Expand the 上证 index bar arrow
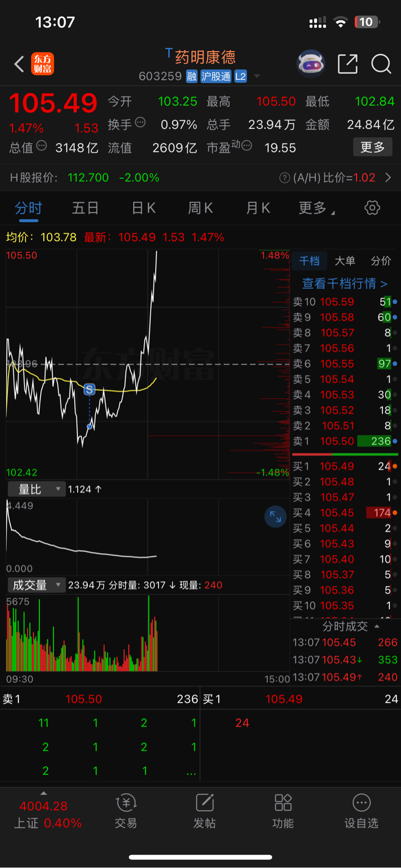This screenshot has height=868, width=401. (x=43, y=793)
